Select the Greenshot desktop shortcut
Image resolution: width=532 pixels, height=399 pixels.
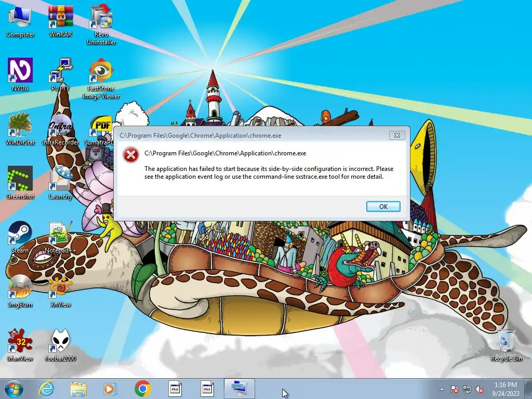(x=20, y=182)
